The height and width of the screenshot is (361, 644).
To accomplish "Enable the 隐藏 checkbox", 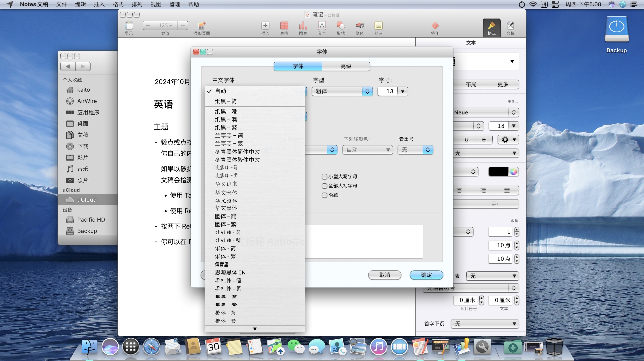I will (324, 195).
